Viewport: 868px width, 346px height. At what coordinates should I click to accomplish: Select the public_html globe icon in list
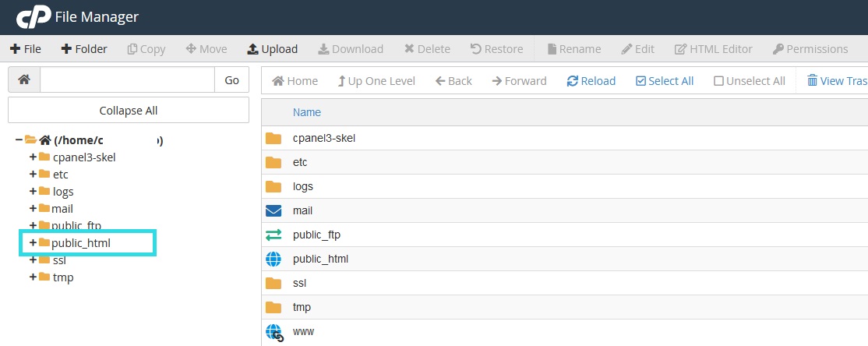[273, 259]
